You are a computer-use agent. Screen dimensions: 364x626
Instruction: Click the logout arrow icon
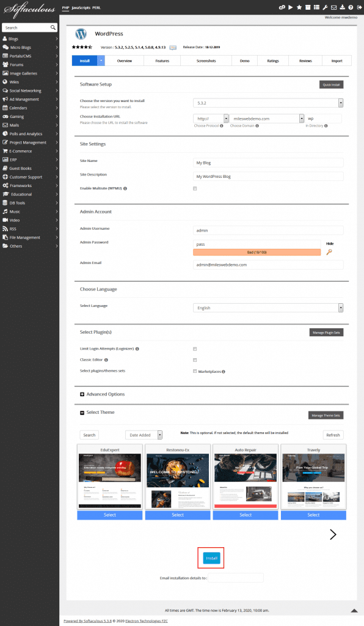359,7
